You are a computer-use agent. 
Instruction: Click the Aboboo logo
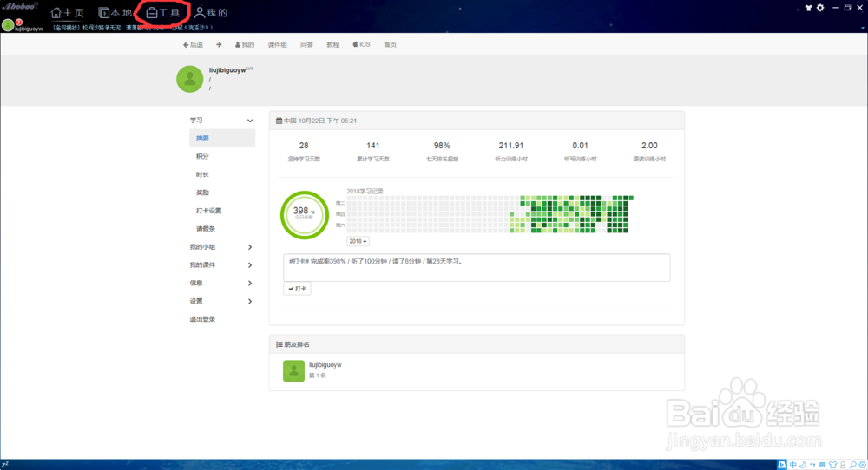(21, 6)
